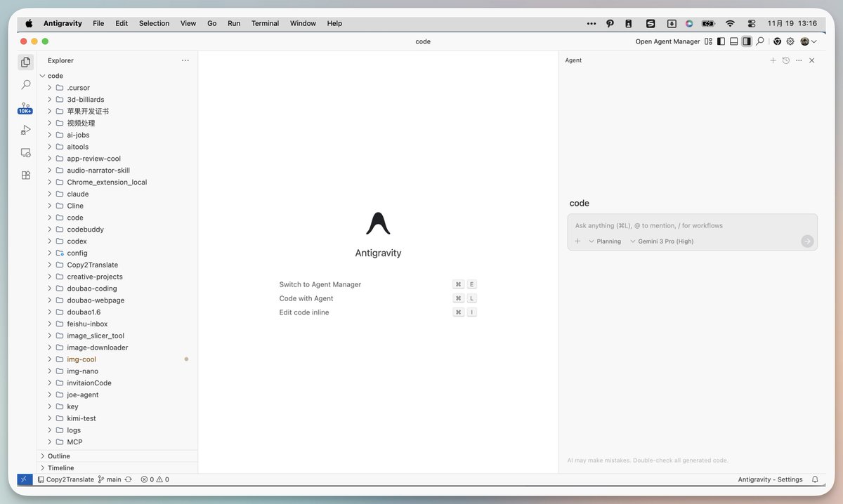The width and height of the screenshot is (843, 504).
Task: Open the Terminal menu
Action: [x=265, y=23]
